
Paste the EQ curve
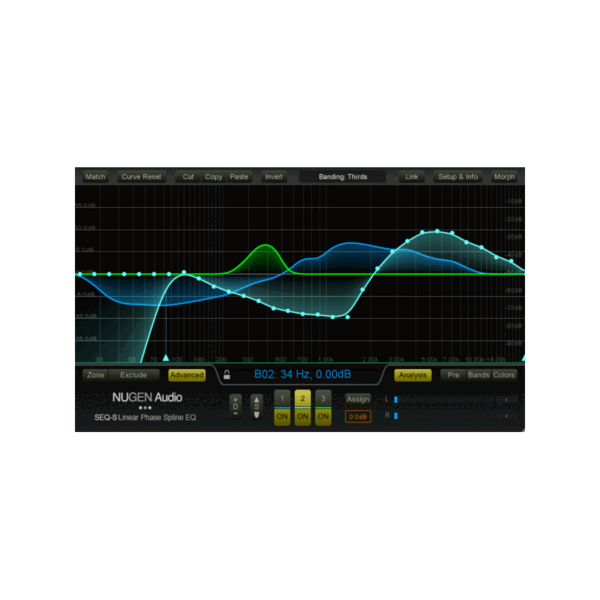pyautogui.click(x=239, y=177)
